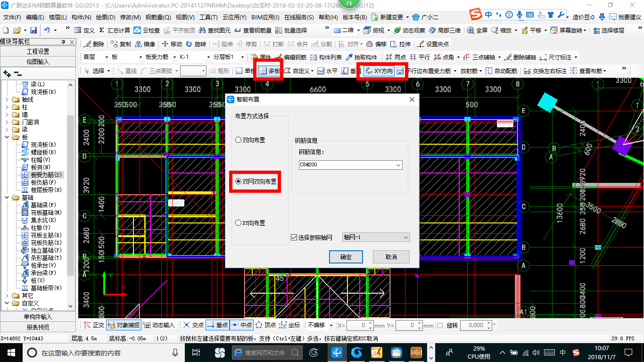
Task: Collapse the 板 tree folder
Action: coord(7,137)
